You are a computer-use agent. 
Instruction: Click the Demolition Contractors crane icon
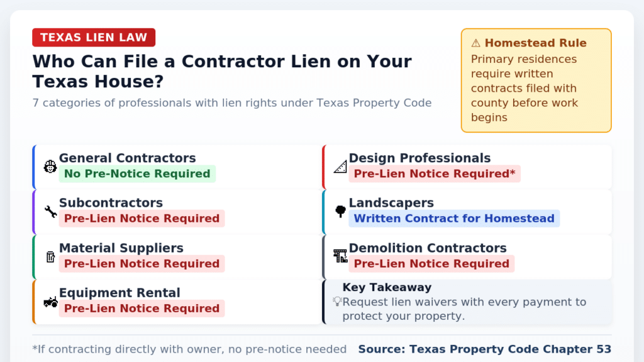pos(340,256)
